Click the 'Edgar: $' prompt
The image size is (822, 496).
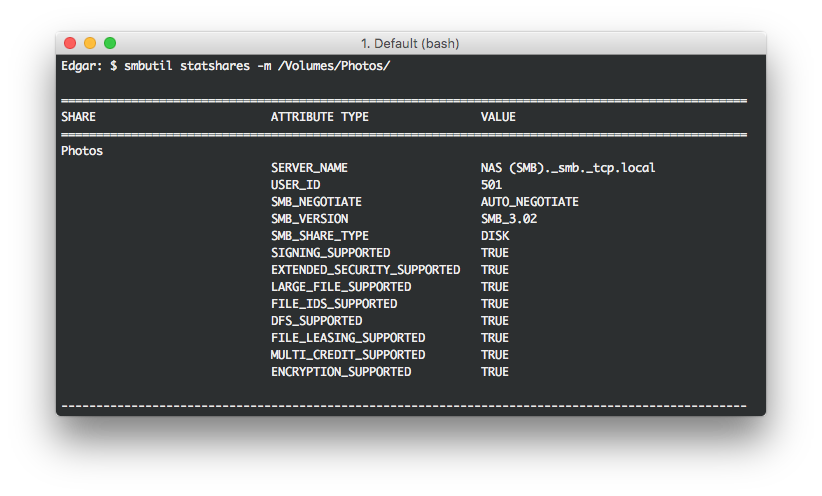[89, 66]
